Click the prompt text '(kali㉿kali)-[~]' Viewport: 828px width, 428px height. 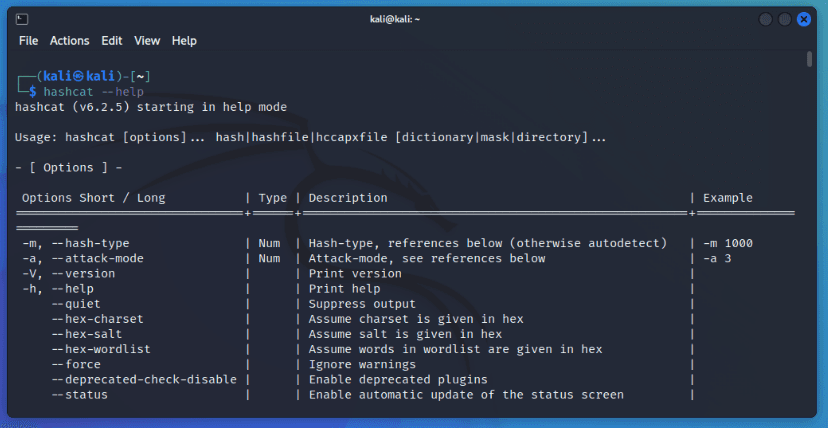pyautogui.click(x=93, y=77)
